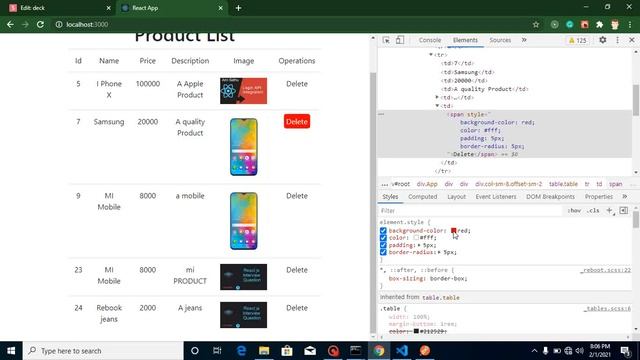This screenshot has width=640, height=360.
Task: Click the inspect element picker icon
Action: pyautogui.click(x=386, y=40)
